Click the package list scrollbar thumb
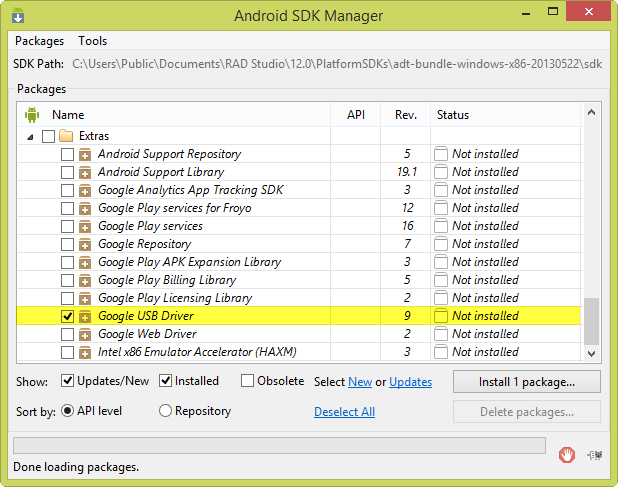Image resolution: width=618 pixels, height=487 pixels. click(591, 321)
